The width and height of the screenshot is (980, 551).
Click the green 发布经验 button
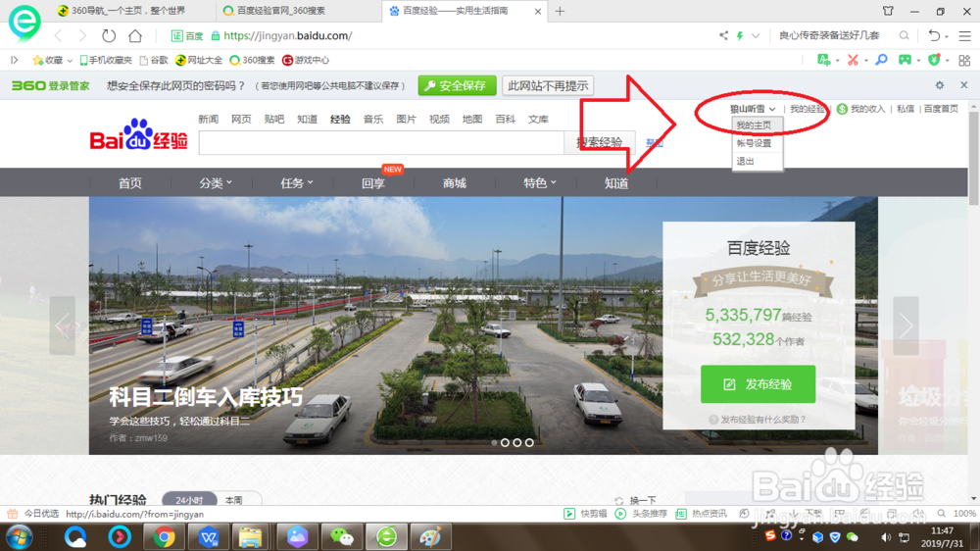(x=758, y=384)
